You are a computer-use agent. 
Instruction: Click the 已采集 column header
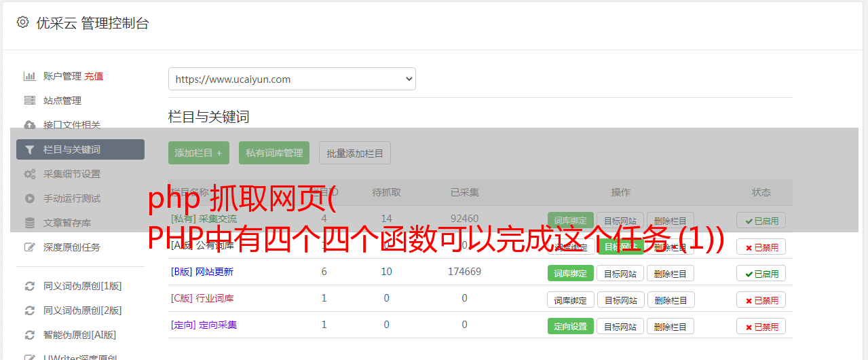click(x=464, y=192)
